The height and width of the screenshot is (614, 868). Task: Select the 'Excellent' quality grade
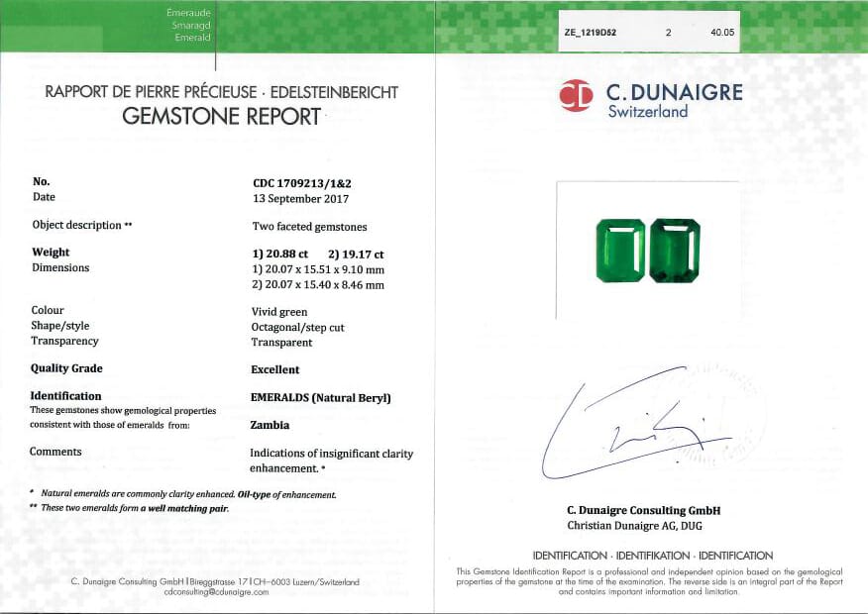click(x=274, y=369)
